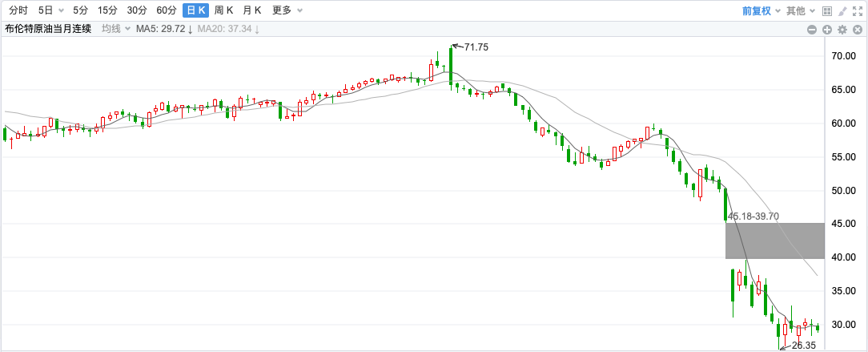Screen dimensions: 868x352
Task: Click the gray price gap shaded rectangle
Action: (775, 241)
